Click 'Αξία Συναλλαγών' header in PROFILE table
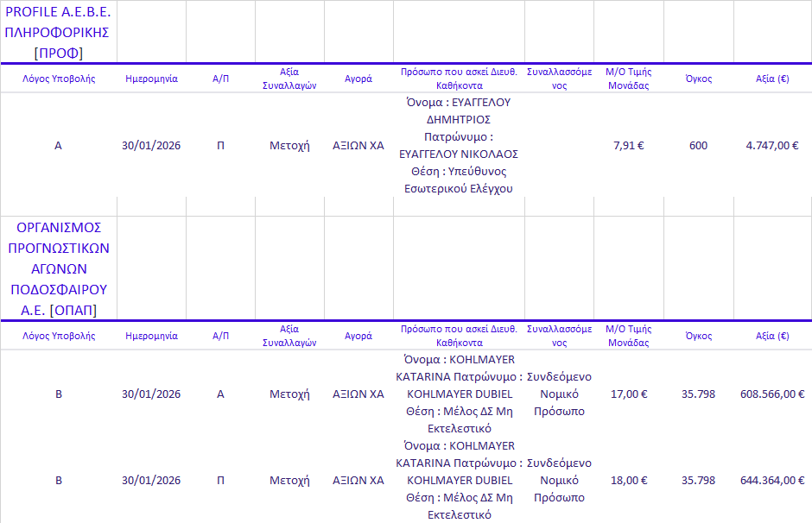812x523 pixels. 289,79
